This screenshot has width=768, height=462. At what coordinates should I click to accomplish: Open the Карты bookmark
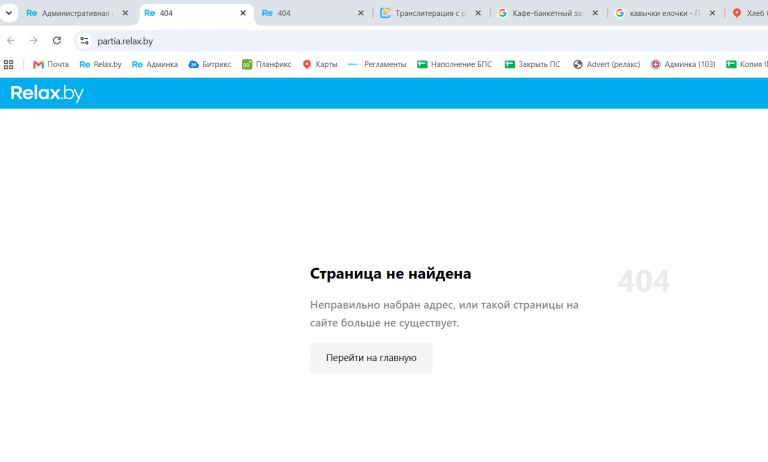[320, 64]
